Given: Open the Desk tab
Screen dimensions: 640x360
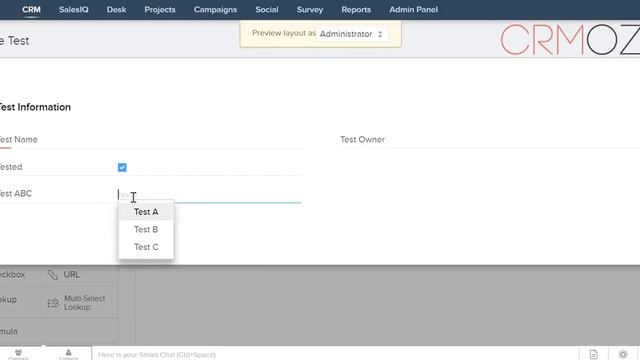Looking at the screenshot, I should coord(116,9).
